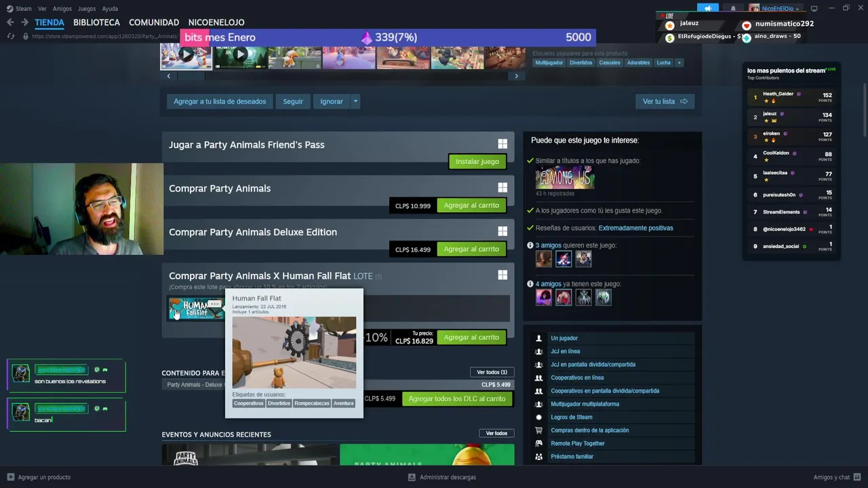Open first friend avatar who owns this game
Image resolution: width=868 pixels, height=488 pixels.
coord(544,297)
